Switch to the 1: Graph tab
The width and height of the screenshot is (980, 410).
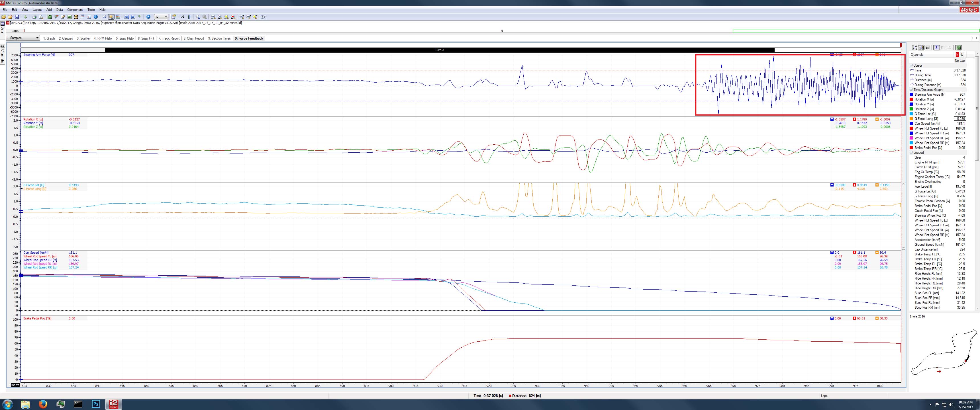(49, 38)
